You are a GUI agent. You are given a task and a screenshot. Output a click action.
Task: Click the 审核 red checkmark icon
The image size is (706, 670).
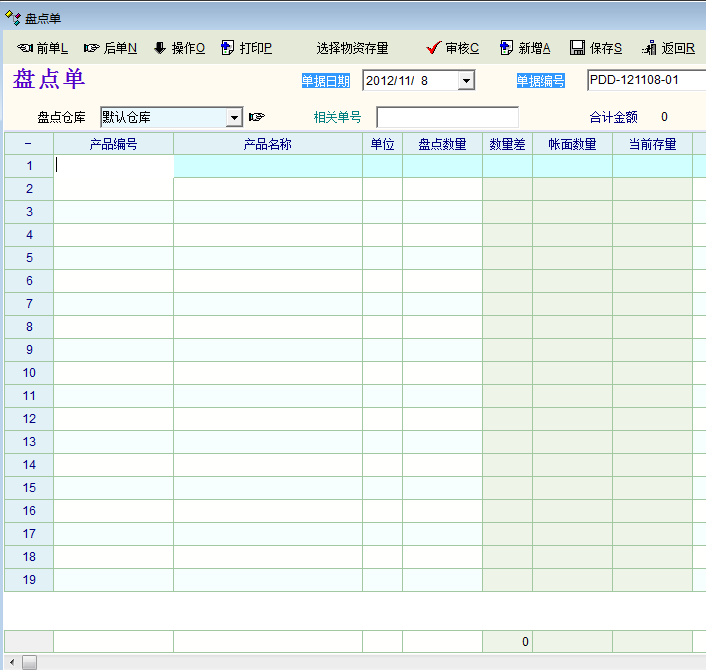(433, 48)
